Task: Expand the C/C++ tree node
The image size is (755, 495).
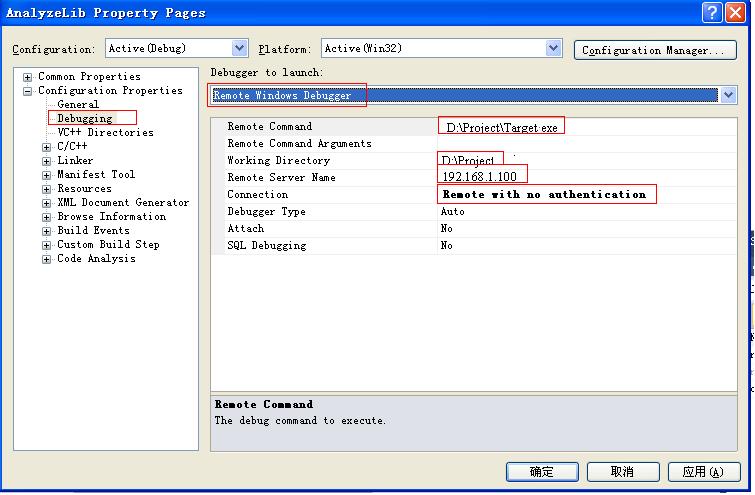Action: pos(46,147)
